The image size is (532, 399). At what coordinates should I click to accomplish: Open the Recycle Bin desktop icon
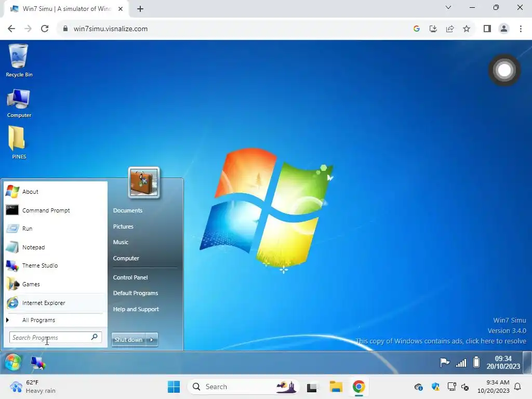coord(19,61)
